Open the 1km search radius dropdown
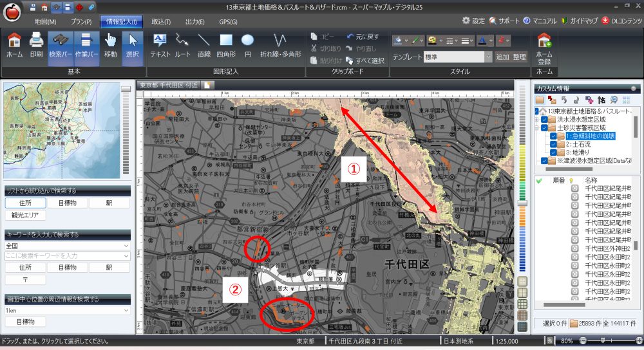 point(67,310)
